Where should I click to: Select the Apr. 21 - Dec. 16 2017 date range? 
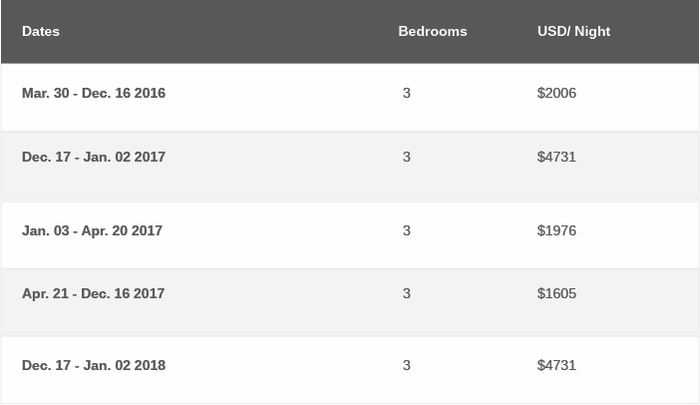pyautogui.click(x=93, y=293)
